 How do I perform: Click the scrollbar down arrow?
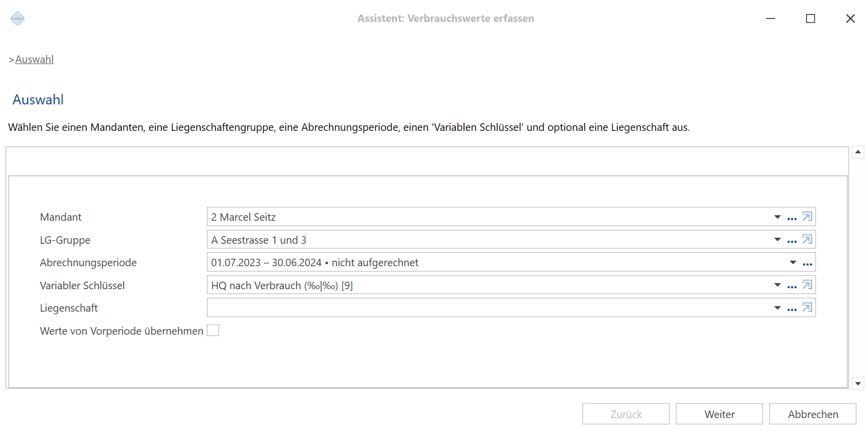coord(858,384)
